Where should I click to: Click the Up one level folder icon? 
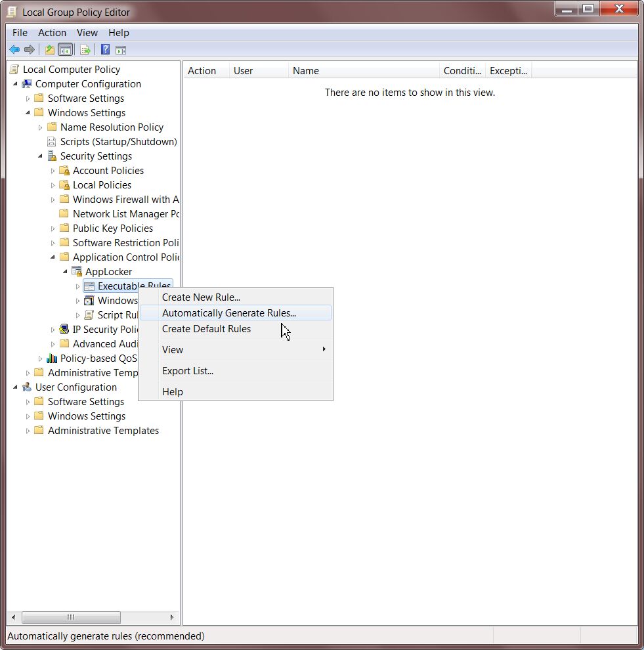click(50, 50)
